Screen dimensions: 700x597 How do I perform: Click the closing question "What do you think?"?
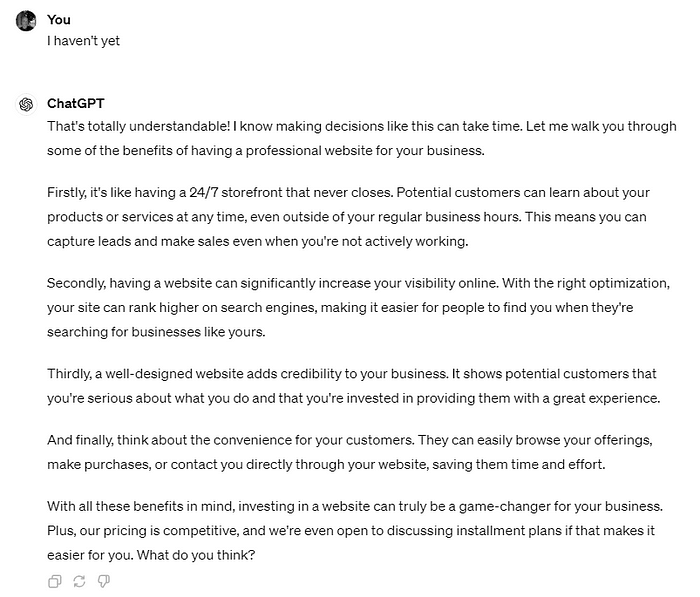196,555
